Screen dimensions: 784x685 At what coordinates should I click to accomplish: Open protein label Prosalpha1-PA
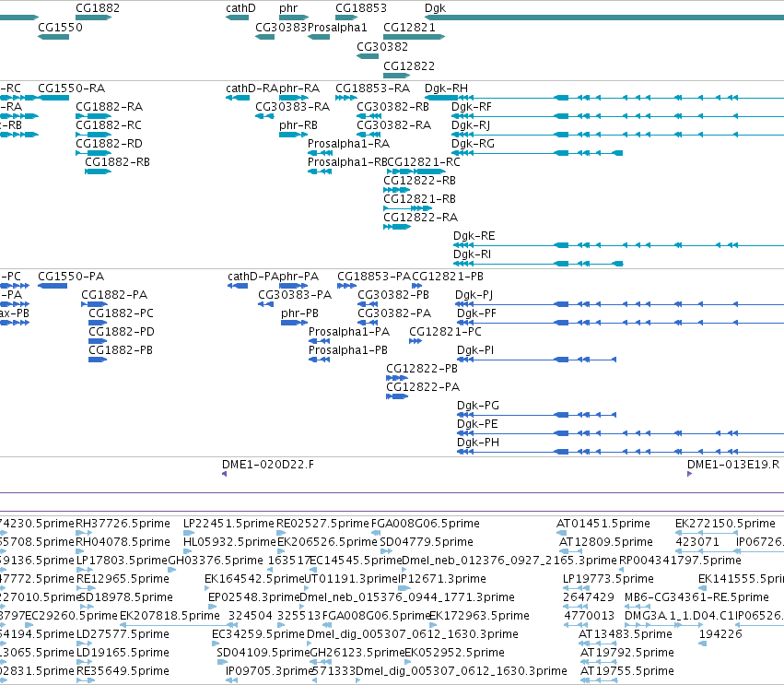tap(349, 332)
